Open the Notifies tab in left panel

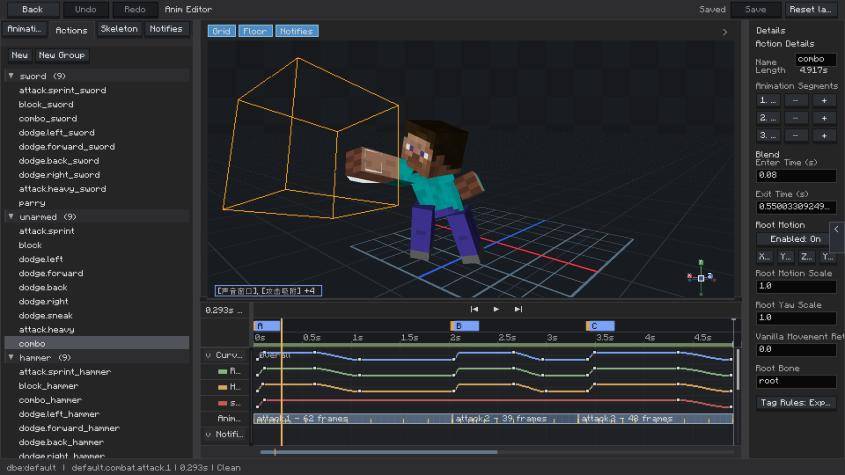click(166, 29)
